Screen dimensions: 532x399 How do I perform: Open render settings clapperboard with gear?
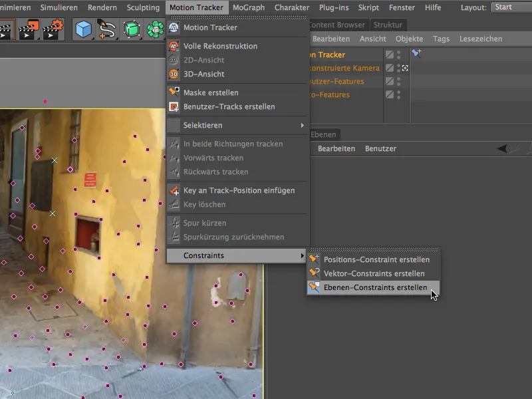click(52, 31)
